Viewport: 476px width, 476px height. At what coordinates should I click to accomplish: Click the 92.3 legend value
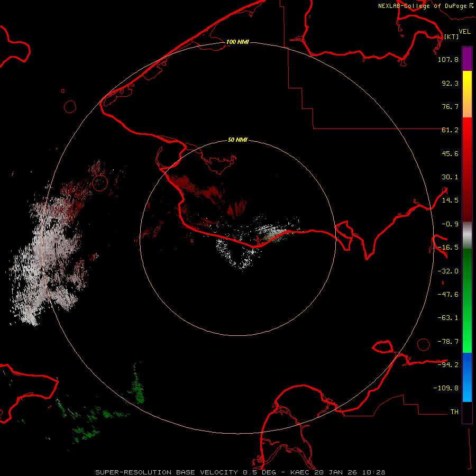[x=450, y=83]
